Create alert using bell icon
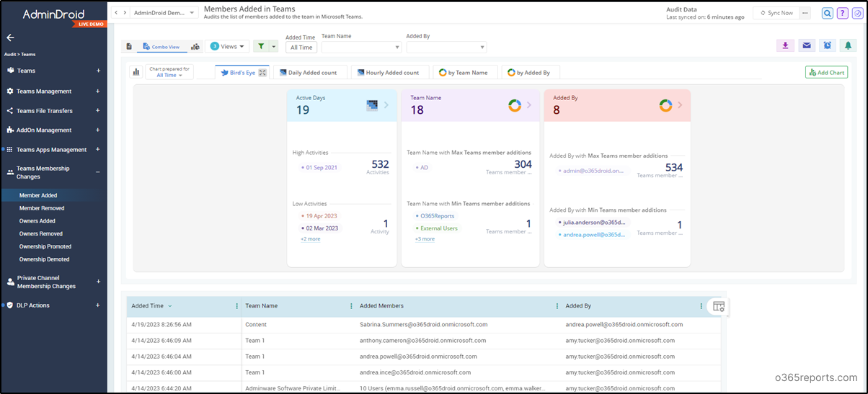 click(849, 45)
